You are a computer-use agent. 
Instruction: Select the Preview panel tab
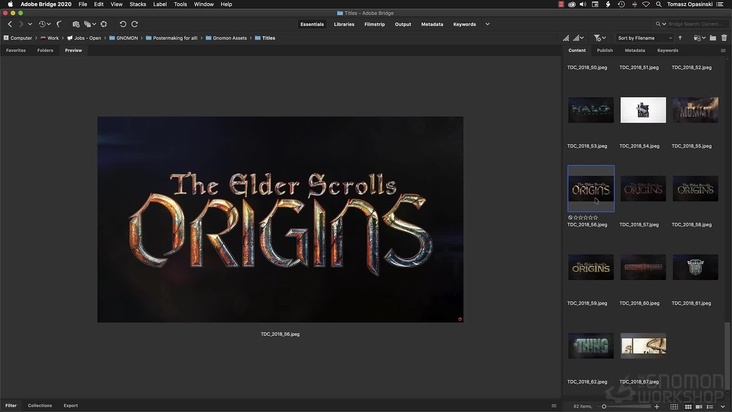pos(73,50)
